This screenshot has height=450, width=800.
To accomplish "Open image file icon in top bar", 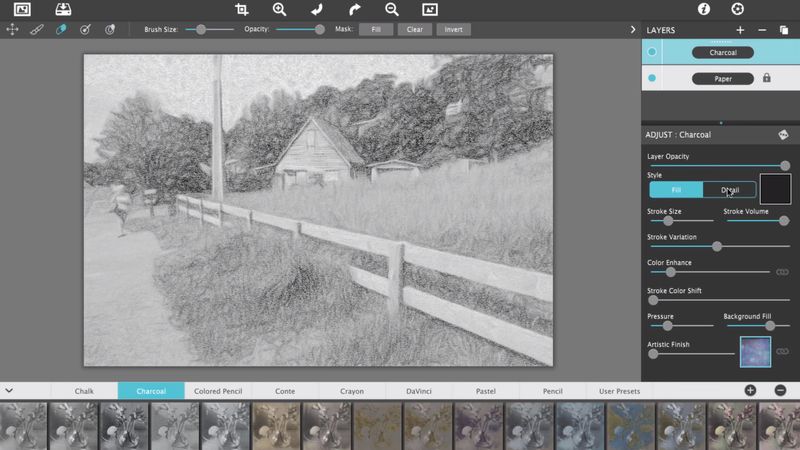I will (x=22, y=9).
